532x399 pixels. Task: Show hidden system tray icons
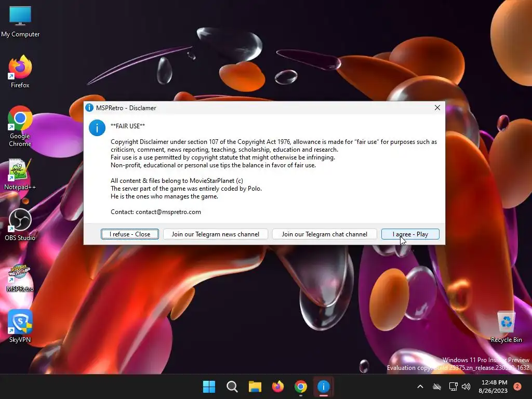pyautogui.click(x=420, y=387)
